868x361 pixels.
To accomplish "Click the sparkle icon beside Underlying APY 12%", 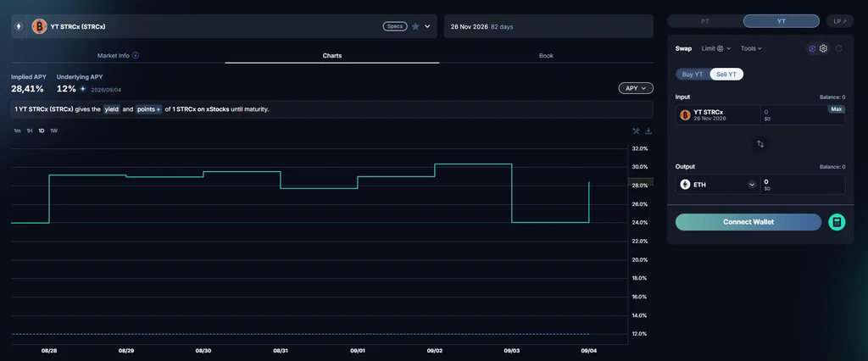I will (82, 89).
